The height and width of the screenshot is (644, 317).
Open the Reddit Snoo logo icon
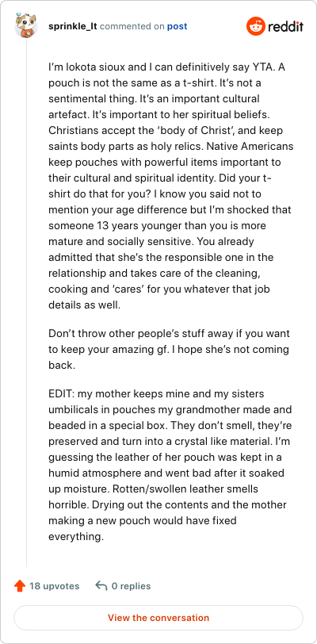256,27
